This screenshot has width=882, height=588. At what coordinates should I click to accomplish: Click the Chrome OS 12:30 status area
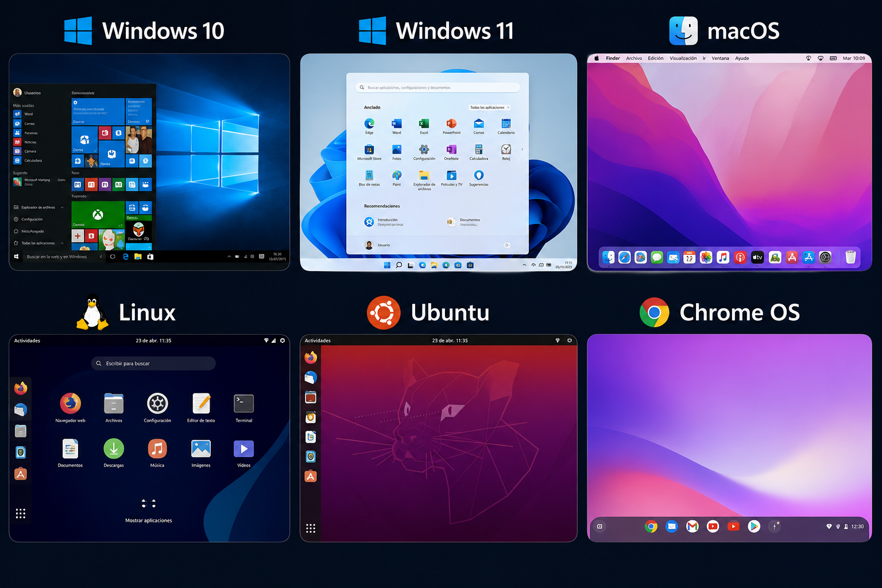pos(846,526)
